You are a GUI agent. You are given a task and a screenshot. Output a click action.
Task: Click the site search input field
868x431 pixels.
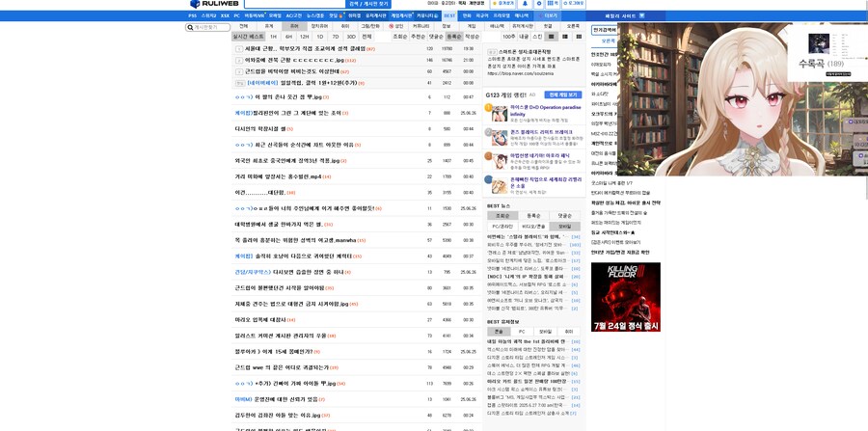[295, 4]
